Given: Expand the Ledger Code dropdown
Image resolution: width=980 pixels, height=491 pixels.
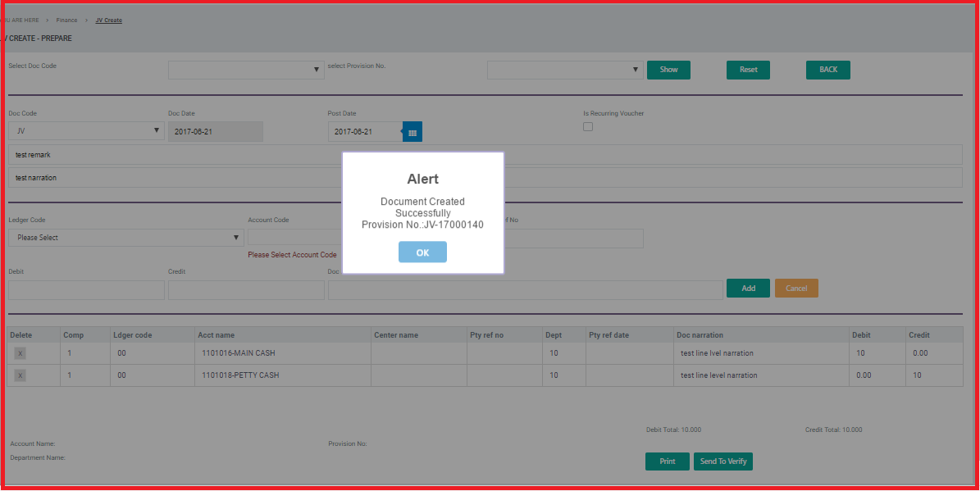Looking at the screenshot, I should click(x=125, y=238).
